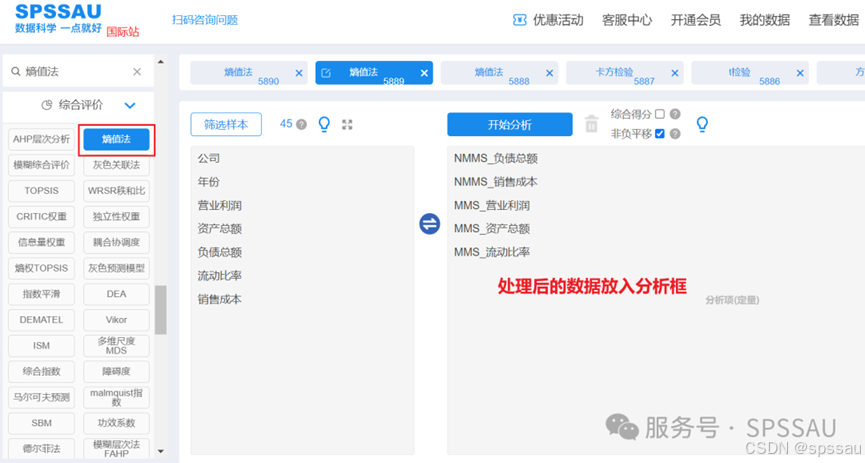The image size is (865, 463).
Task: Close the 熵值法 5888 tab
Action: click(x=549, y=73)
